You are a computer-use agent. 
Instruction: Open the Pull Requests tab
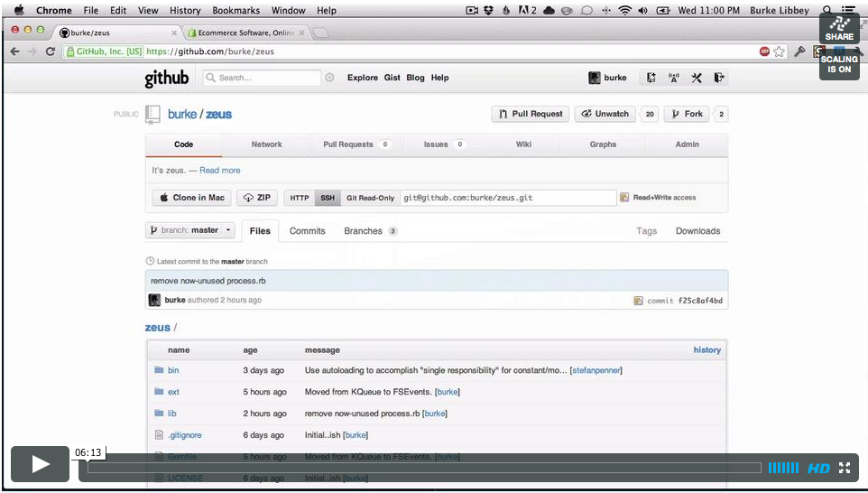[356, 144]
